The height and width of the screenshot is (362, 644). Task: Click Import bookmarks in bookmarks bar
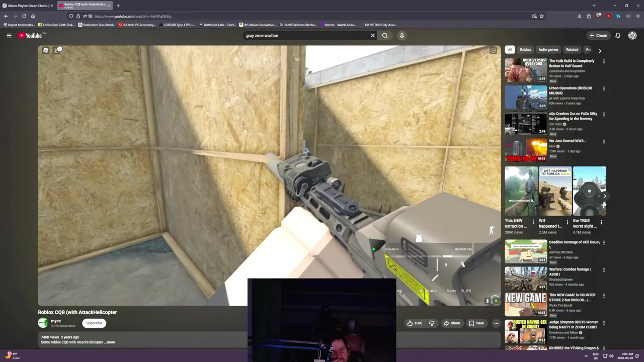click(19, 25)
